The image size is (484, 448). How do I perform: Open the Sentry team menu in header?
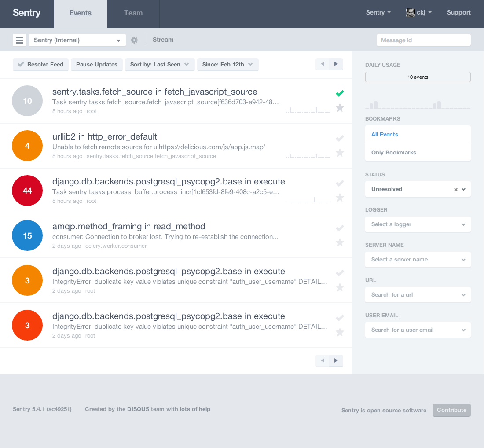[x=378, y=13]
